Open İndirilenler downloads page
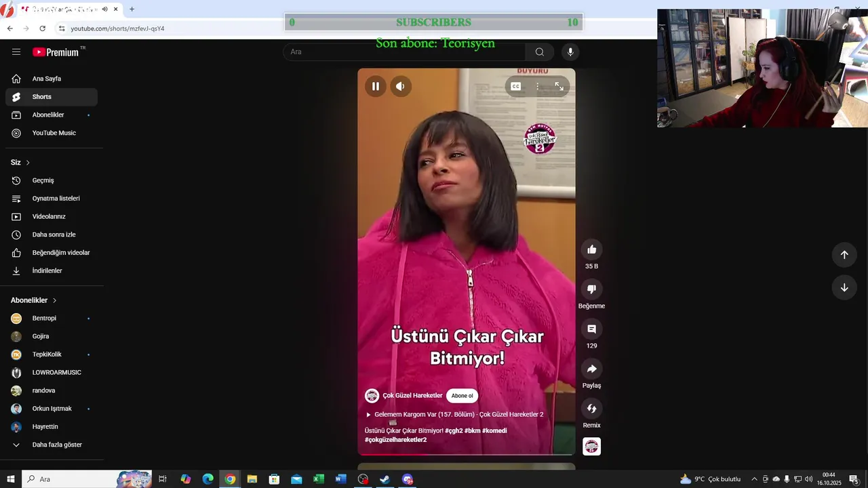868x488 pixels. 52,271
